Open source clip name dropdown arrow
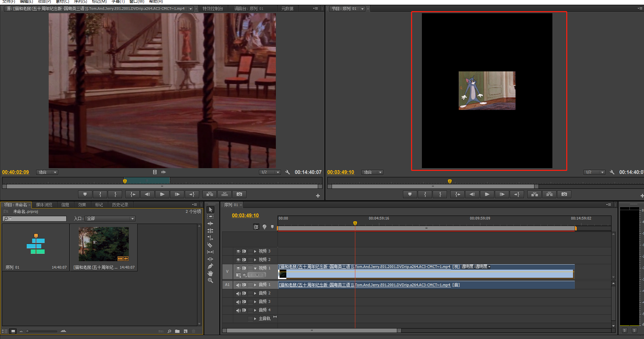The height and width of the screenshot is (339, 644). click(191, 9)
